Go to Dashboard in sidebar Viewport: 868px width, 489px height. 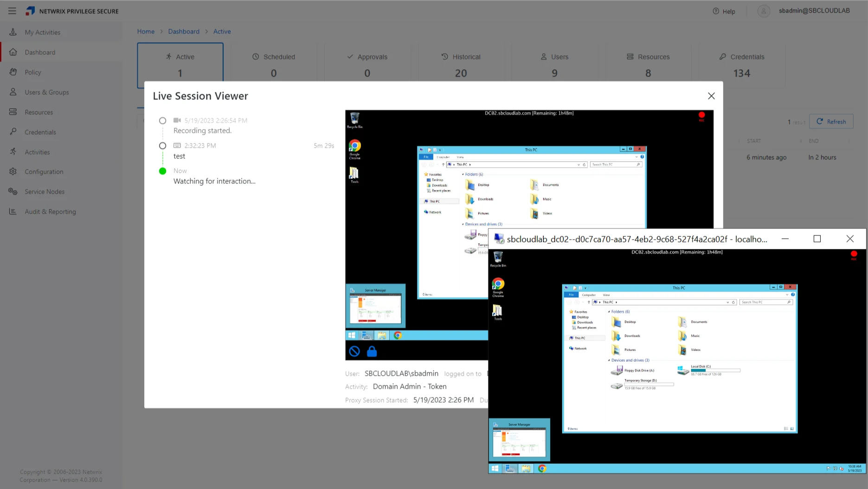(40, 52)
